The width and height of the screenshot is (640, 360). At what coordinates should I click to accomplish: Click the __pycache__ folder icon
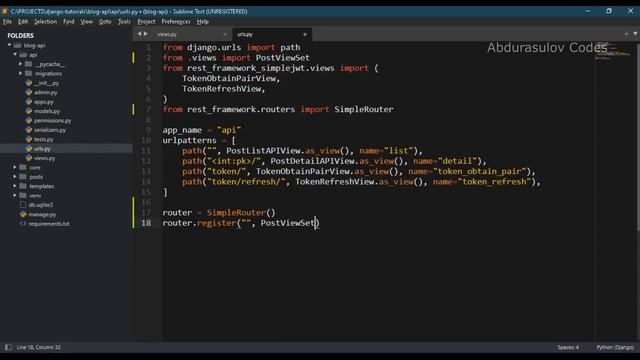[29, 64]
